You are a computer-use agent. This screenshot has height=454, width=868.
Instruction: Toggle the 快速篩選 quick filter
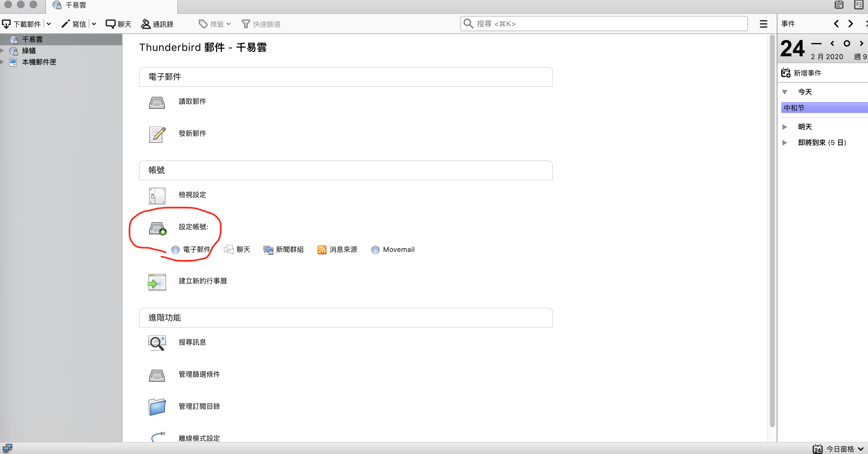[261, 24]
